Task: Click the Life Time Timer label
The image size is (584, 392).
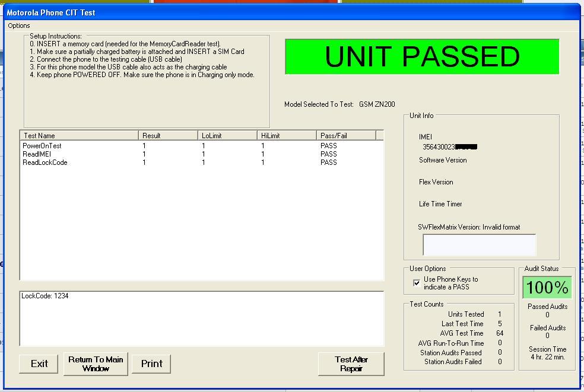Action: point(440,204)
